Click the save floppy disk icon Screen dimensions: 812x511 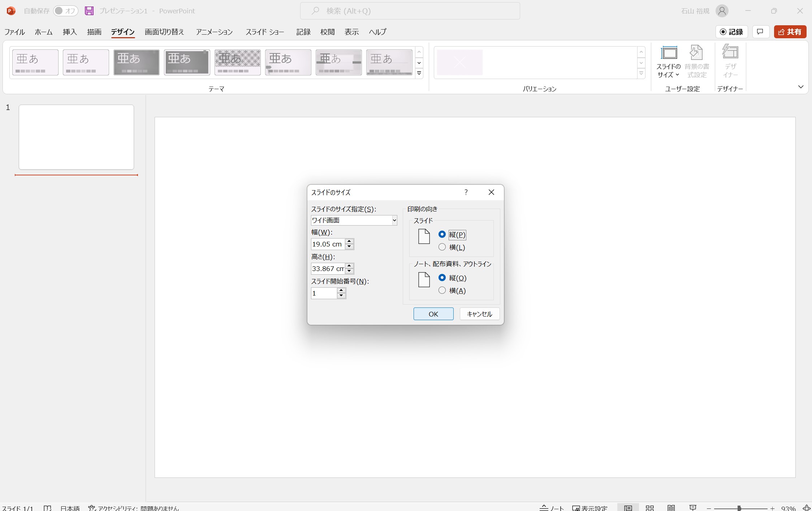(x=89, y=11)
